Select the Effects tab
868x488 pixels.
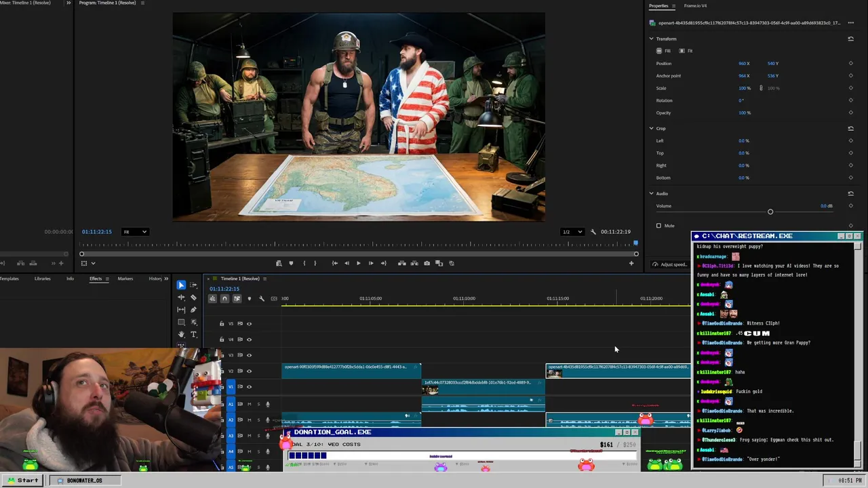click(x=96, y=279)
